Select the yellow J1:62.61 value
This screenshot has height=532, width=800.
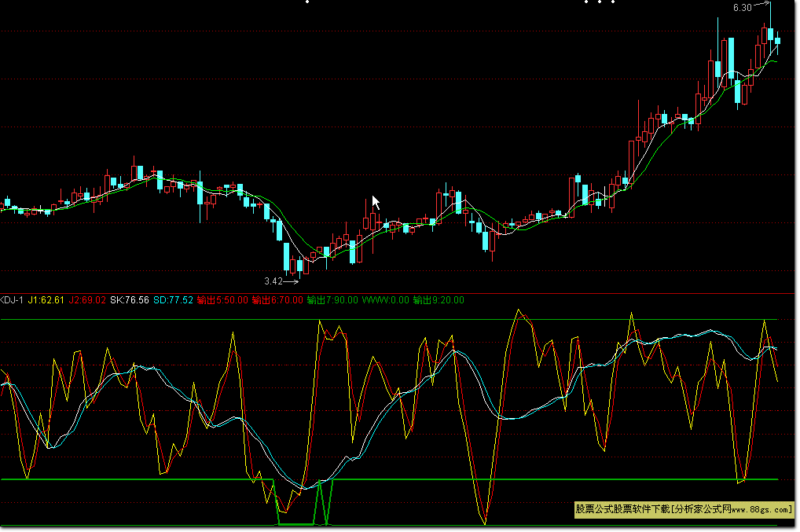coord(46,300)
